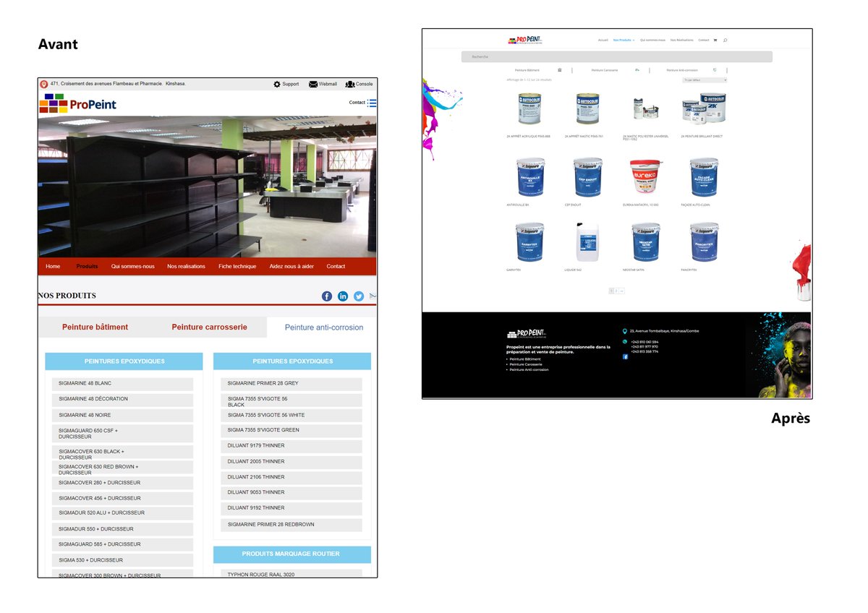Open Webmail envelope icon in old site

312,84
